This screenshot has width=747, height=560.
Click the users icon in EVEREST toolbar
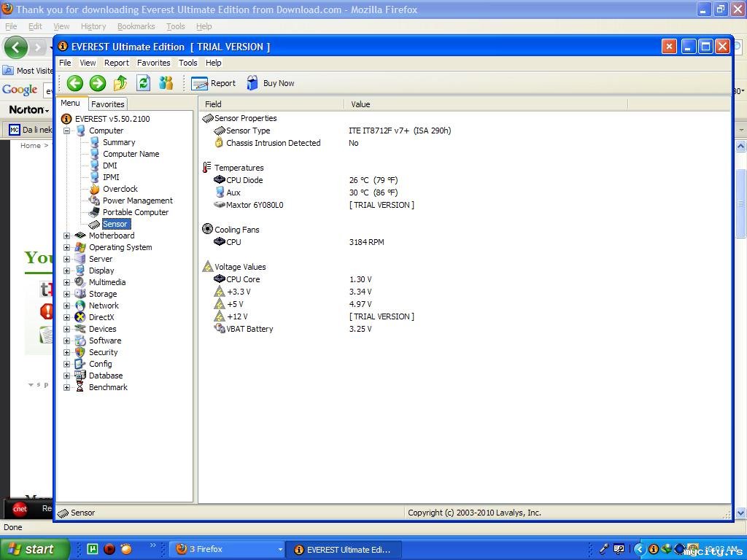[166, 83]
